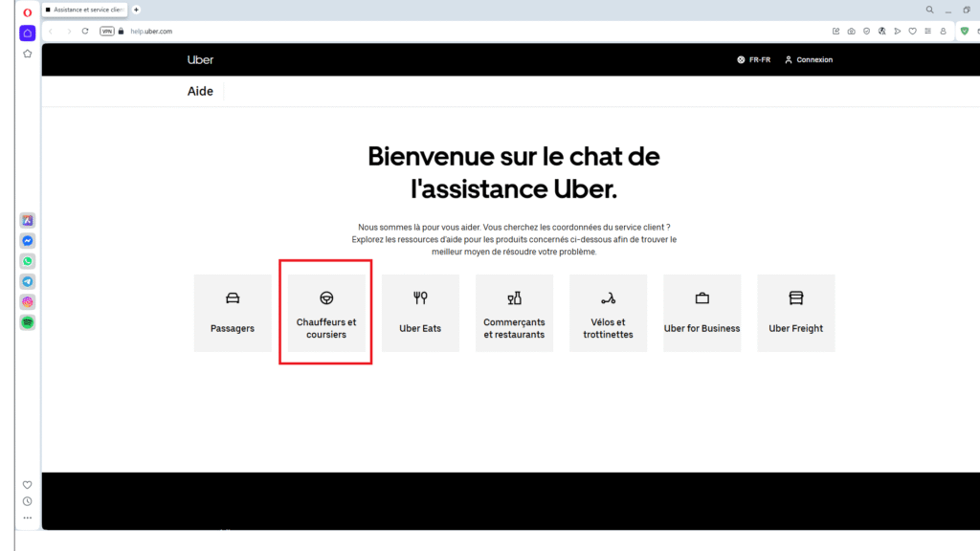Add page to bookmarks with heart icon
The height and width of the screenshot is (551, 980).
[912, 32]
